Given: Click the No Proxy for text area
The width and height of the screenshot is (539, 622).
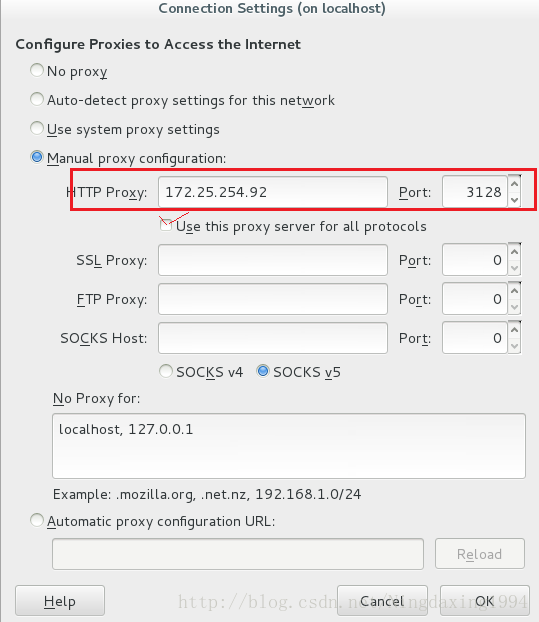Looking at the screenshot, I should (x=289, y=446).
